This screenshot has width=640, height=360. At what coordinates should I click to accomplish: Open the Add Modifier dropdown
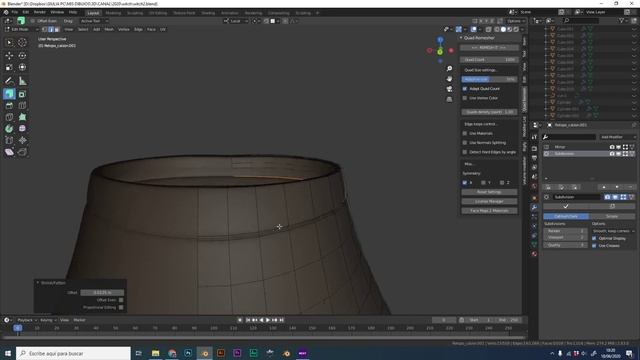(618, 137)
